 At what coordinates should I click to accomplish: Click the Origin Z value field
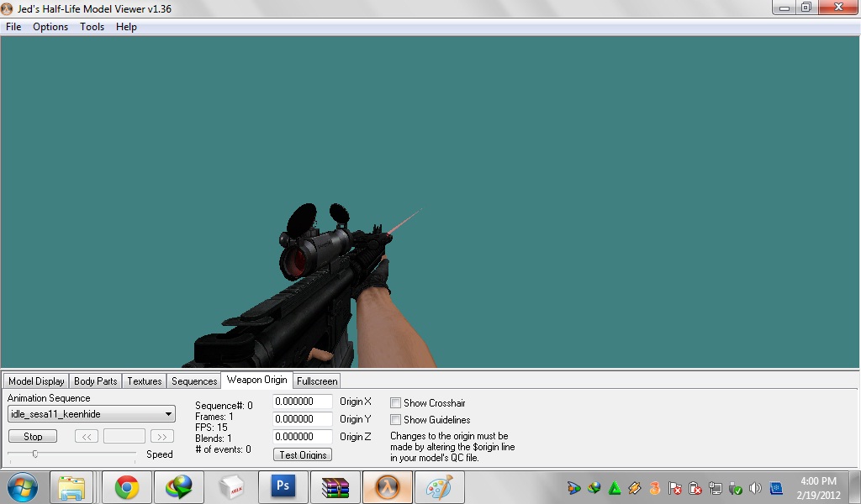(303, 437)
